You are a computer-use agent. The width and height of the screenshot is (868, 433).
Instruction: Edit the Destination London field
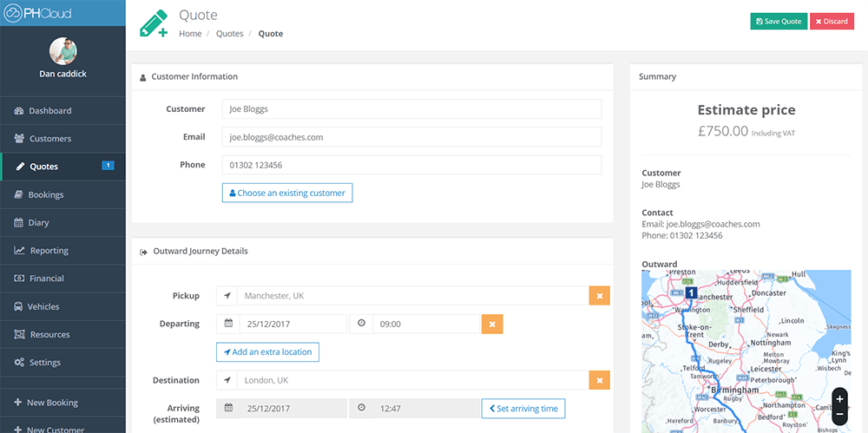coord(413,380)
